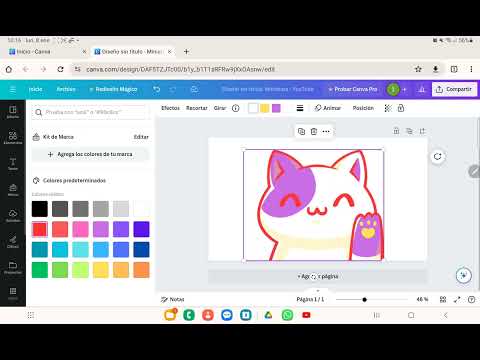480x360 pixels.
Task: Duplicate the selected cat image
Action: (x=301, y=131)
